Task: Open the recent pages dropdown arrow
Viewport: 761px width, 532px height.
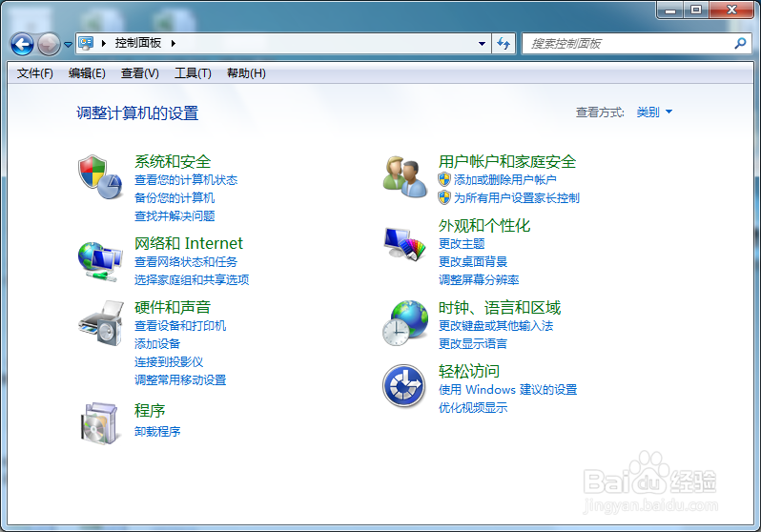Action: [68, 45]
